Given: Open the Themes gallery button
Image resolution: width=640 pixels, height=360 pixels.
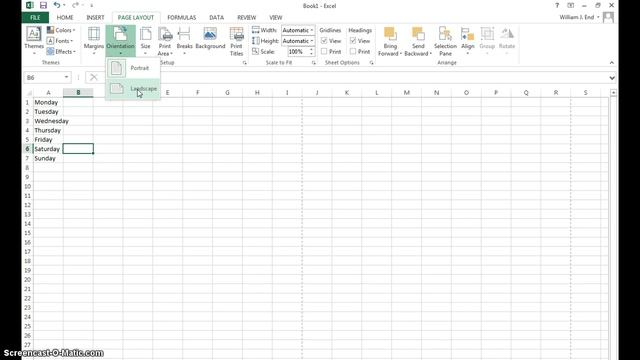Looking at the screenshot, I should [34, 41].
